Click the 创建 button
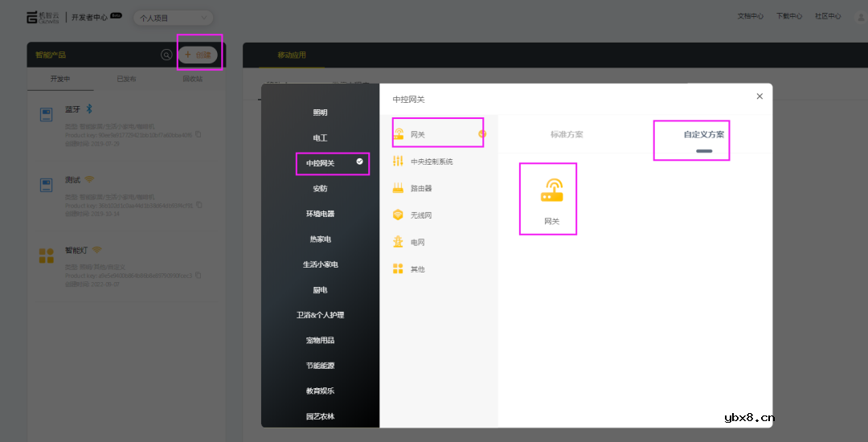The height and width of the screenshot is (442, 868). point(198,55)
